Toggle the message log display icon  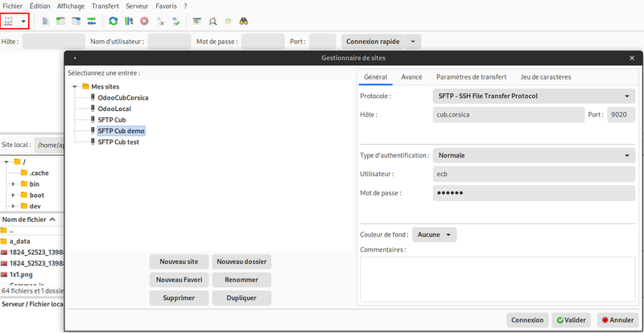click(x=46, y=22)
